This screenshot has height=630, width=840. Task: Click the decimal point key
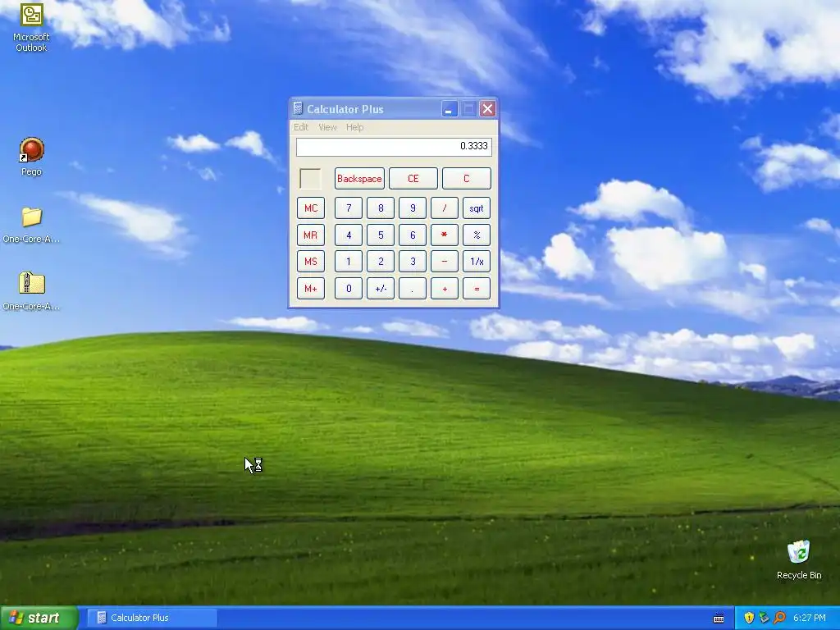[x=413, y=288]
